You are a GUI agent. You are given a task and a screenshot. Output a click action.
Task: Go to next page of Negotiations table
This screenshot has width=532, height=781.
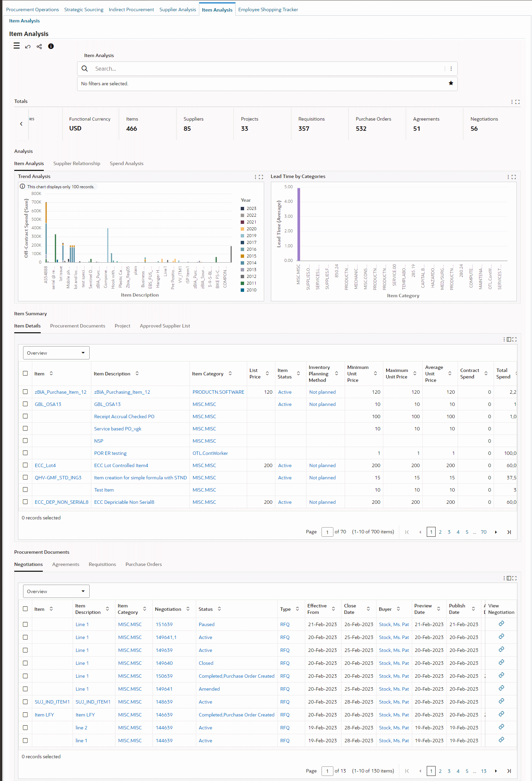click(496, 771)
